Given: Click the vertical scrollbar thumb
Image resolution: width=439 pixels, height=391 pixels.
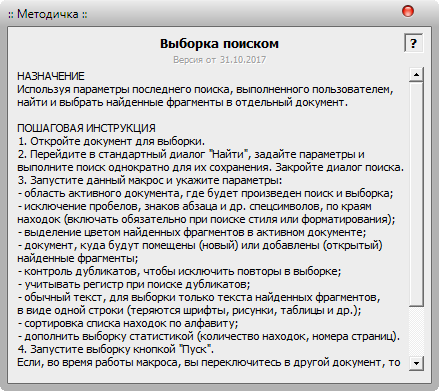Looking at the screenshot, I should [x=416, y=194].
